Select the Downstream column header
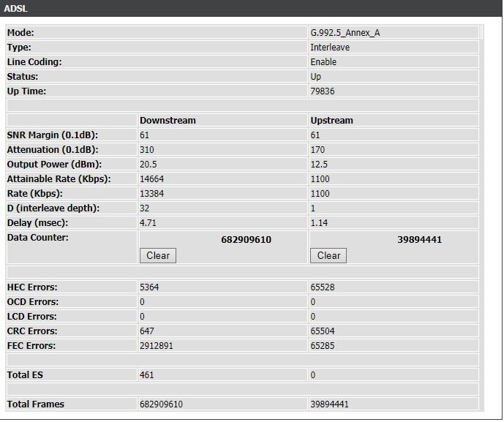Screen dimensions: 504x422 [x=168, y=121]
